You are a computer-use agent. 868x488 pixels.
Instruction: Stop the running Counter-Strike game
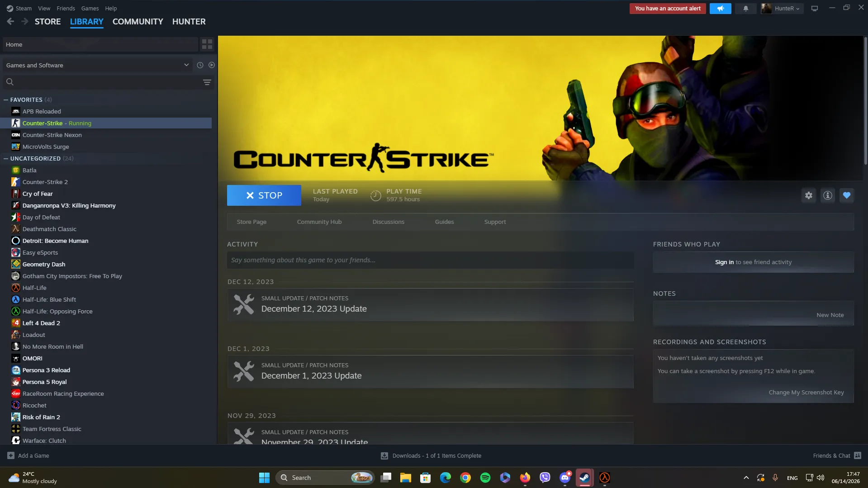pos(264,195)
